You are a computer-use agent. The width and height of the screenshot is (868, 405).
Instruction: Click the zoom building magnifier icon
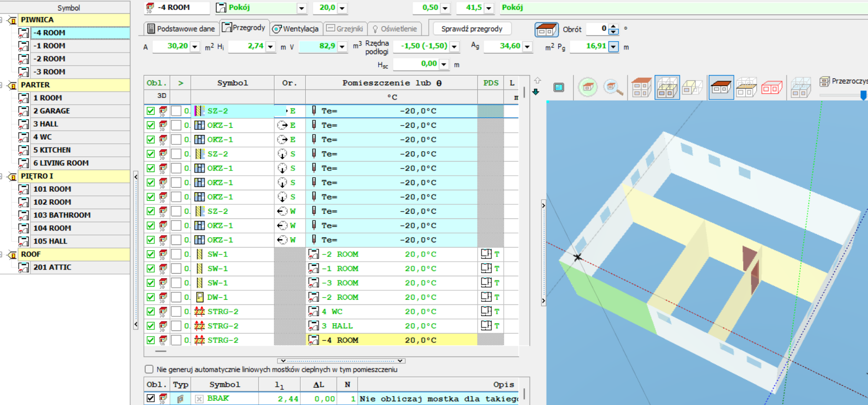click(x=613, y=88)
